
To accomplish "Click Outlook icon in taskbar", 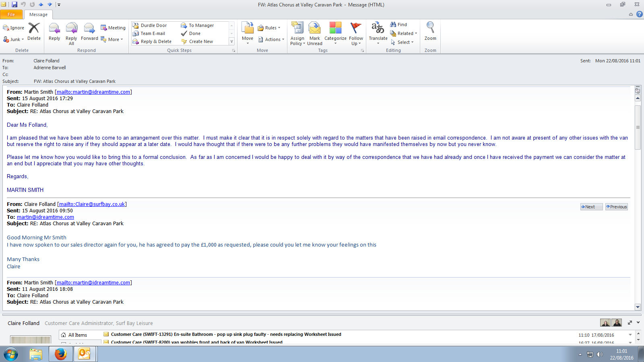I will [x=84, y=354].
